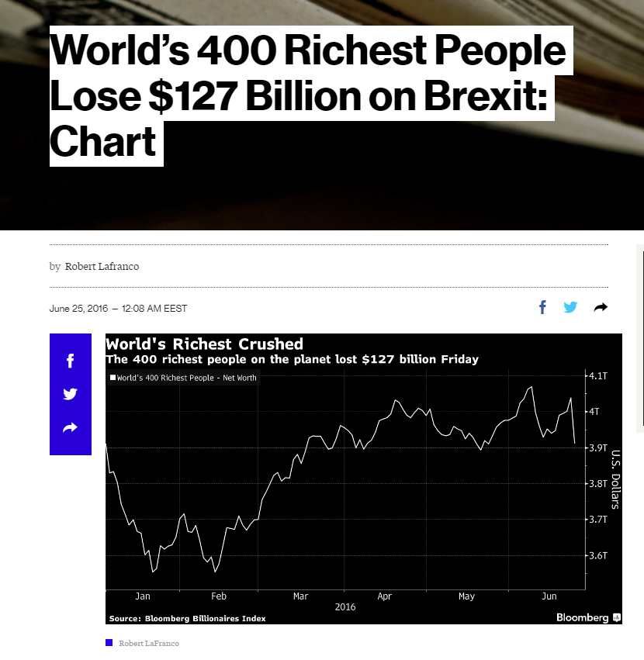
Task: Click Twitter icon in blue share sidebar
Action: (71, 394)
